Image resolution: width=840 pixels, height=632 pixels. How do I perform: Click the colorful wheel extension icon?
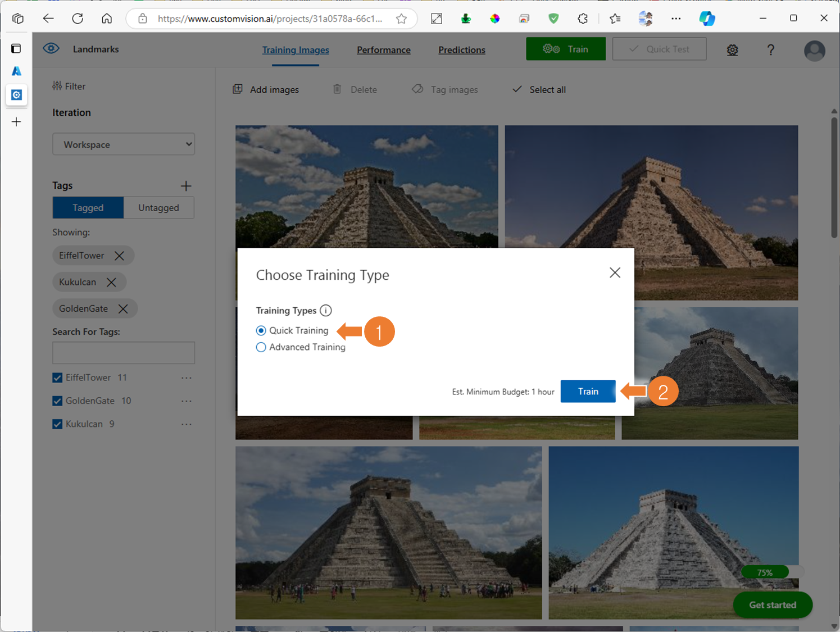(495, 19)
